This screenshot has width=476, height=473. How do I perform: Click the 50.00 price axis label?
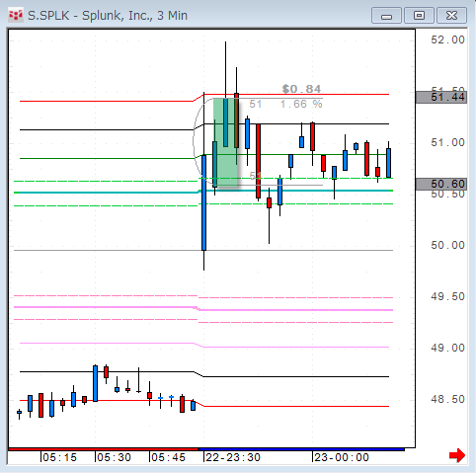(447, 245)
